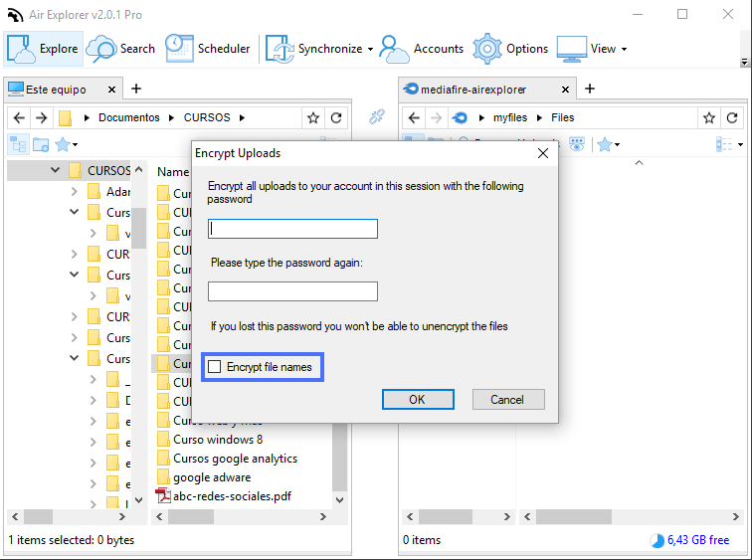Image resolution: width=752 pixels, height=560 pixels.
Task: Enable the Encrypt file names checkbox
Action: pos(215,367)
